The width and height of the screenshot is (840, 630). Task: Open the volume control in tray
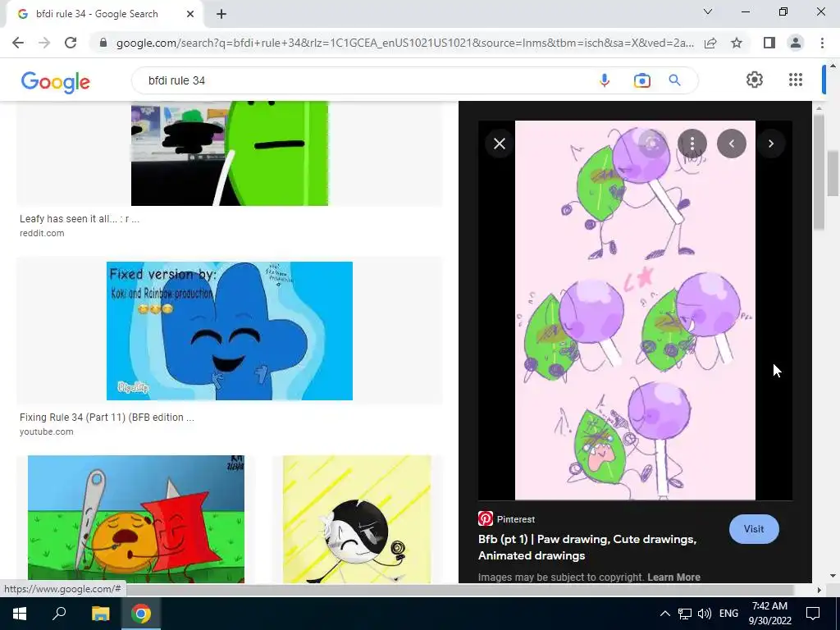click(x=705, y=614)
